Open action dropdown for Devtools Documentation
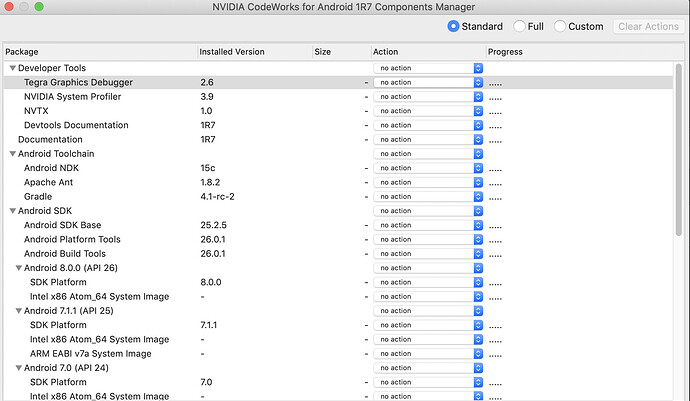This screenshot has width=690, height=401. [x=428, y=125]
